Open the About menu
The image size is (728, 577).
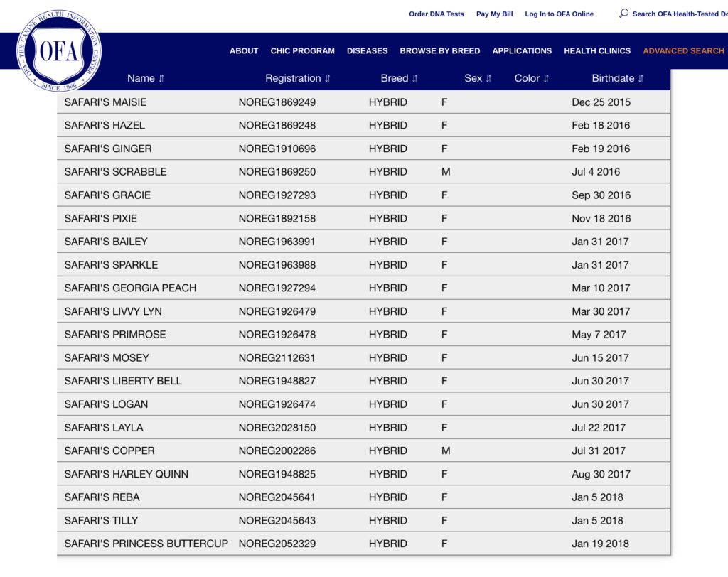click(244, 50)
